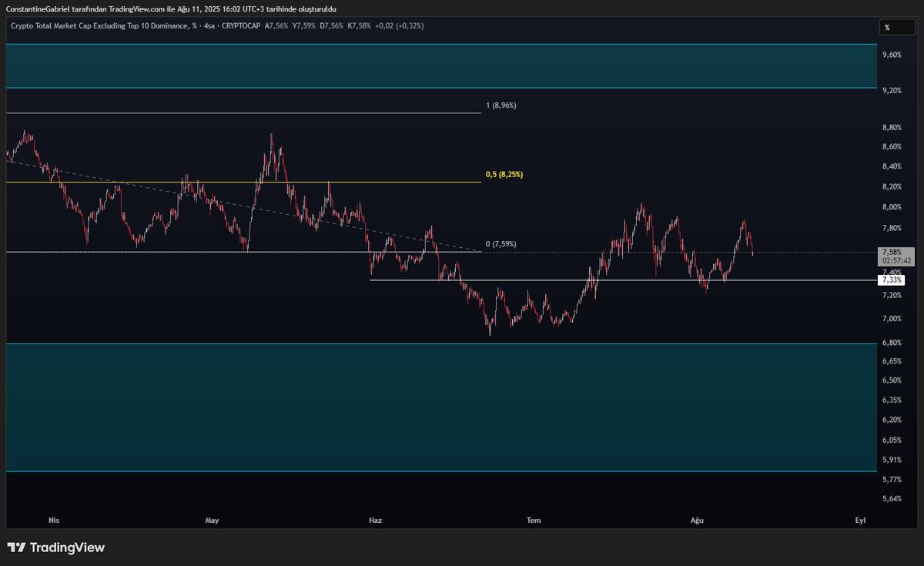Click the yellow '0,5 (8,25%)' Fibonacci label

coord(504,175)
